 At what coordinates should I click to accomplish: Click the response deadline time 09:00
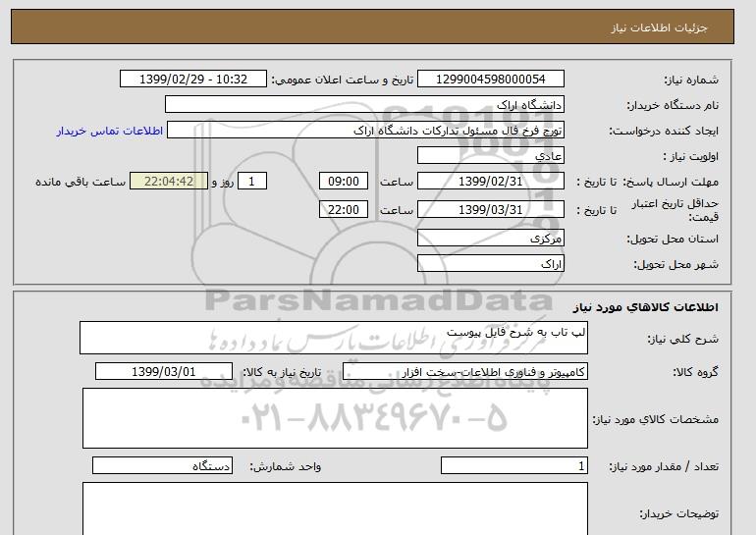[x=344, y=182]
